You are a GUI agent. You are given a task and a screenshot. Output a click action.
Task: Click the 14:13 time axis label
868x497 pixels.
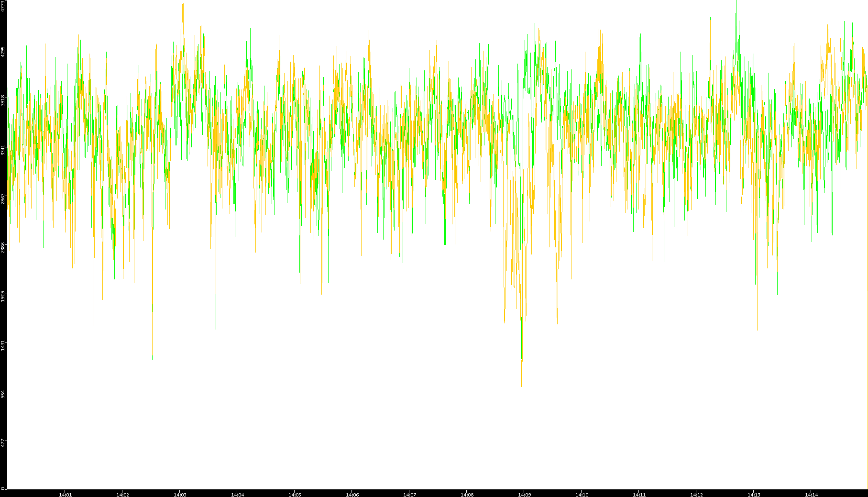pyautogui.click(x=754, y=494)
